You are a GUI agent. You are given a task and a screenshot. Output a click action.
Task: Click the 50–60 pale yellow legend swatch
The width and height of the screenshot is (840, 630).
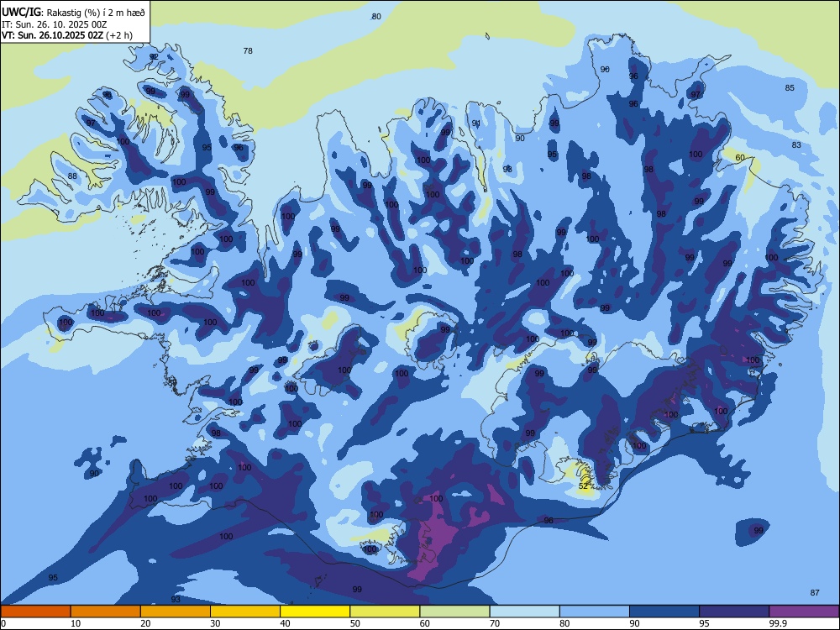click(385, 612)
